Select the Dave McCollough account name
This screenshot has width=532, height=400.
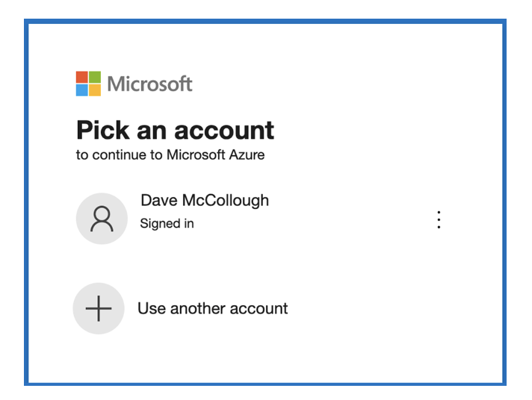click(204, 200)
